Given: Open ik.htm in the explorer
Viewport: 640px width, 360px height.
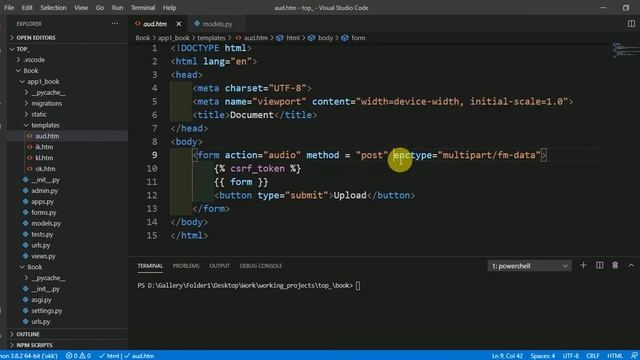Looking at the screenshot, I should tap(67, 147).
